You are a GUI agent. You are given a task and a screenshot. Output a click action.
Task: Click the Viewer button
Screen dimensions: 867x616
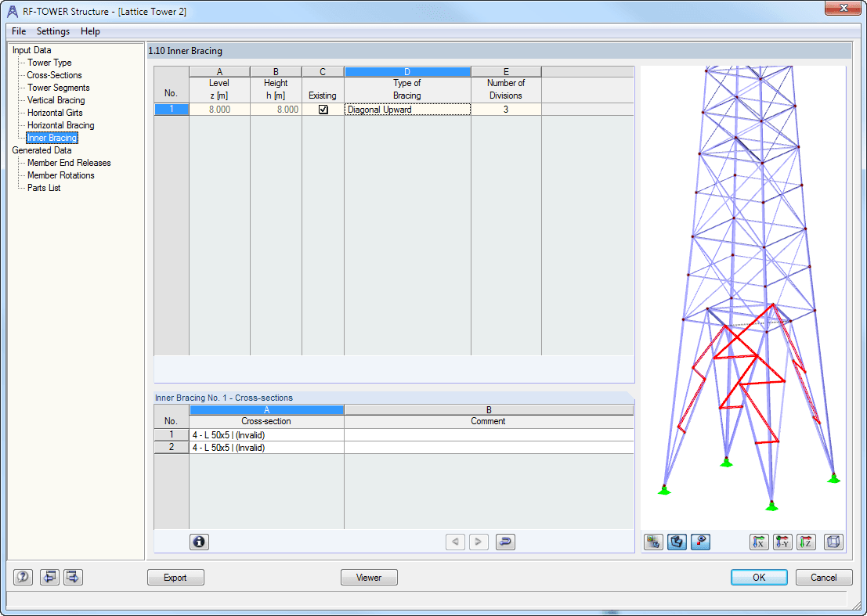click(x=369, y=578)
